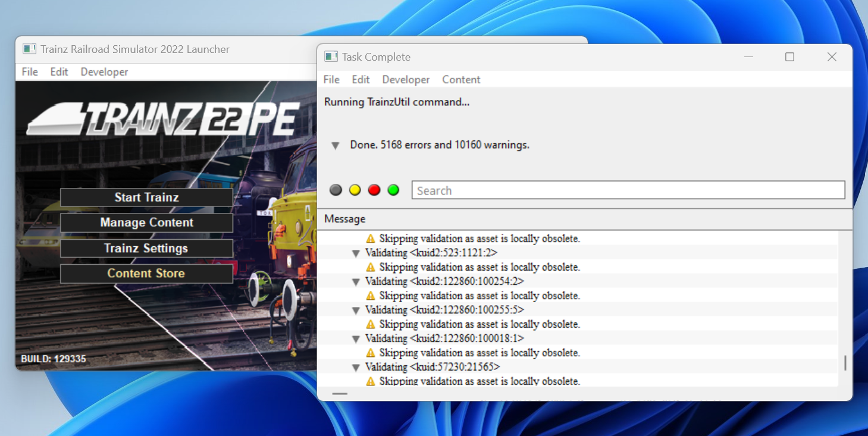Collapse Validating kuid2:122860:100255:5 row
The height and width of the screenshot is (436, 868).
(x=356, y=310)
